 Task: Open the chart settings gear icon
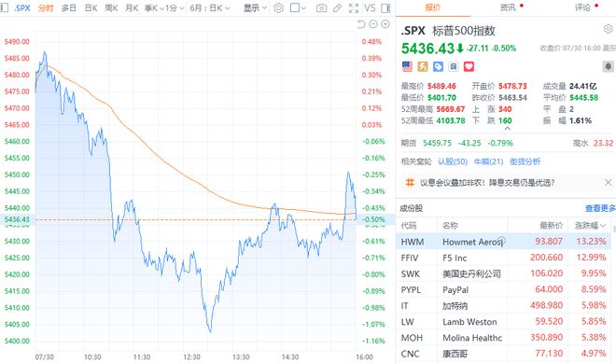pyautogui.click(x=278, y=7)
